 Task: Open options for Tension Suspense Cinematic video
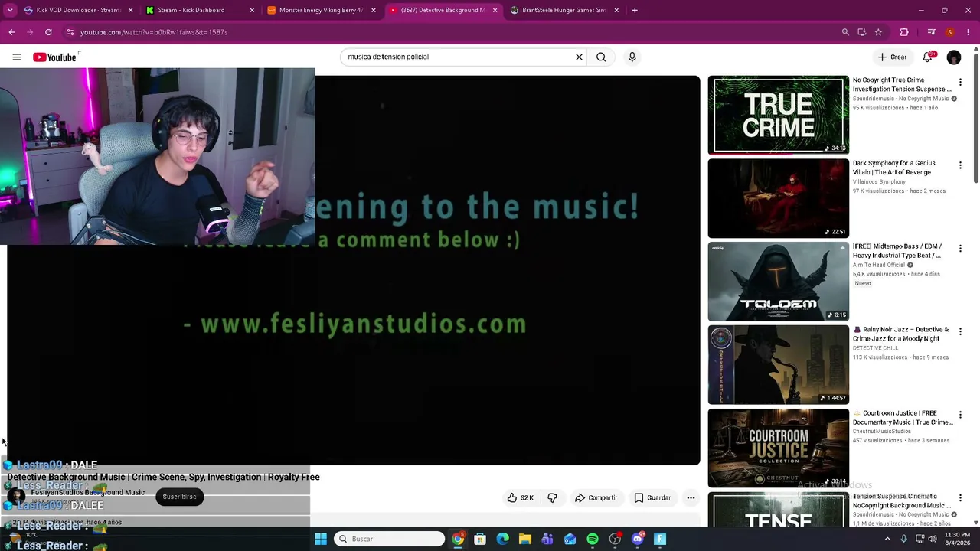coord(960,498)
